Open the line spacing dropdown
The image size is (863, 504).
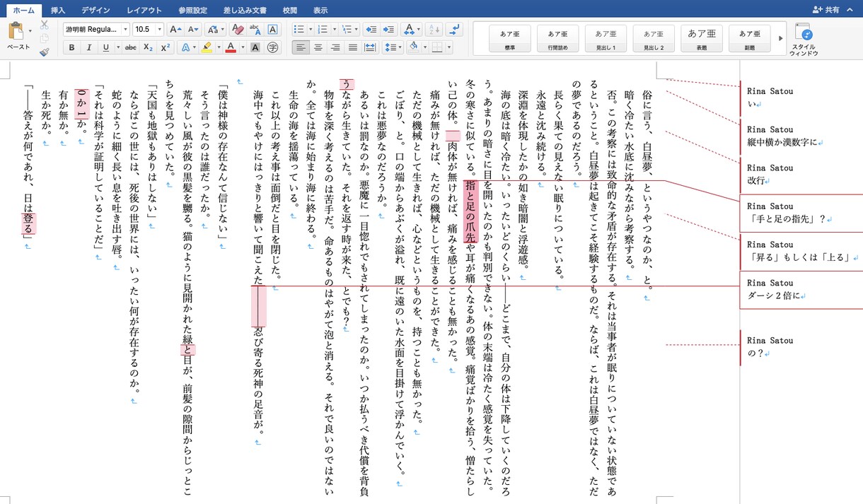point(392,47)
